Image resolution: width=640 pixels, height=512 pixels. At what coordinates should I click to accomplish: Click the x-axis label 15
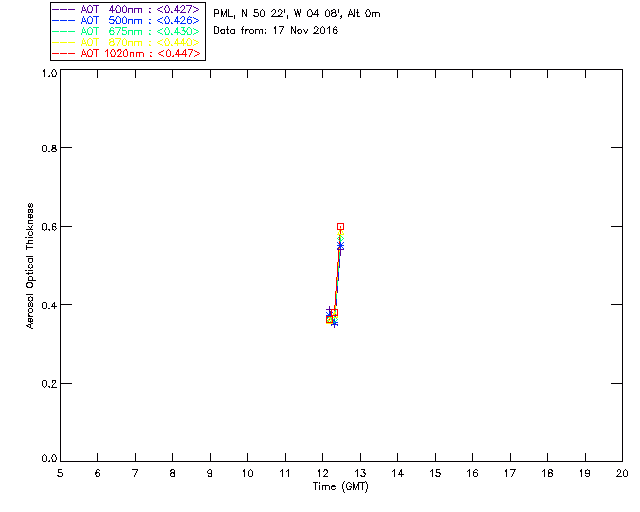coord(435,474)
